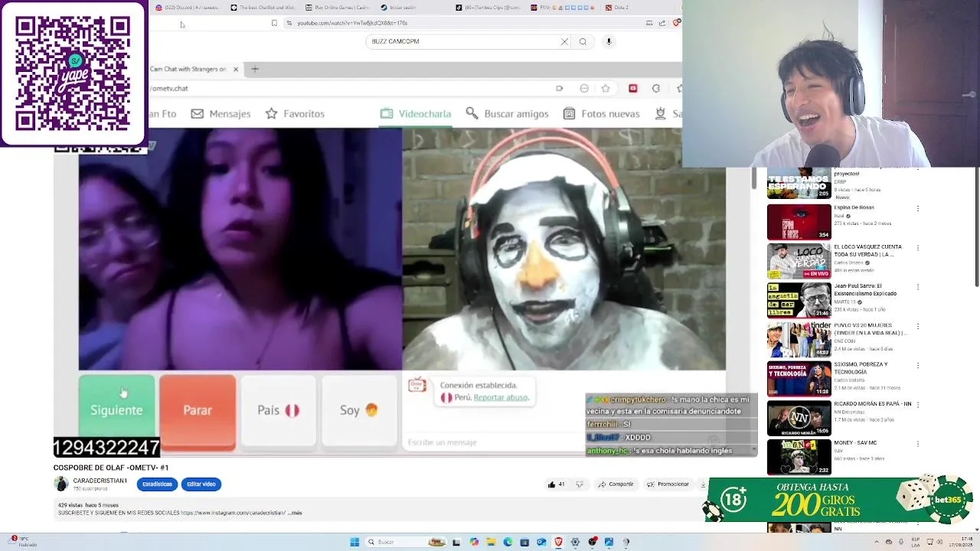The width and height of the screenshot is (980, 551).
Task: Click the Compartir share button
Action: (x=616, y=484)
